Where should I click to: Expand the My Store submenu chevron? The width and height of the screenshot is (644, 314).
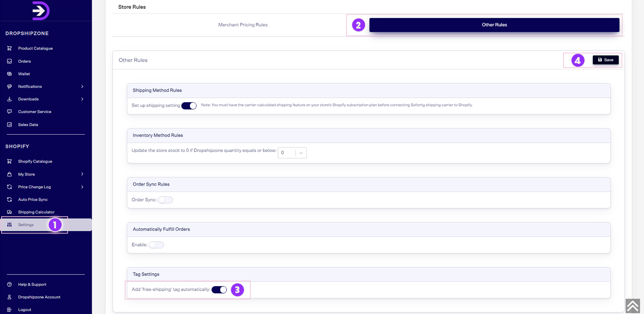click(x=82, y=174)
